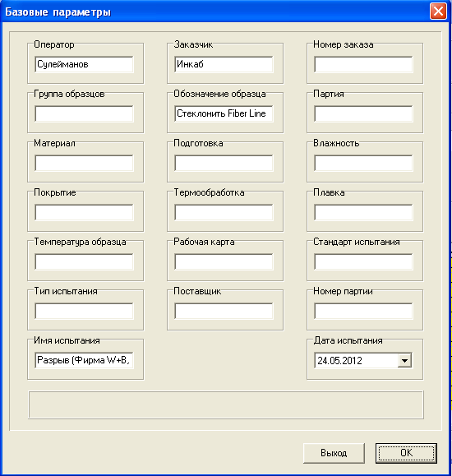This screenshot has width=452, height=476.
Task: Select the Тип испытания text box
Action: [x=84, y=311]
